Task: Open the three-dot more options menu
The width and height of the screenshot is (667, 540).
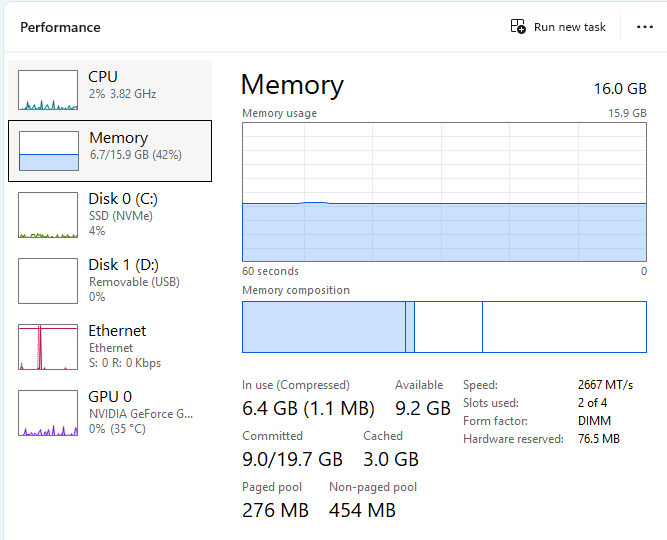Action: [645, 27]
